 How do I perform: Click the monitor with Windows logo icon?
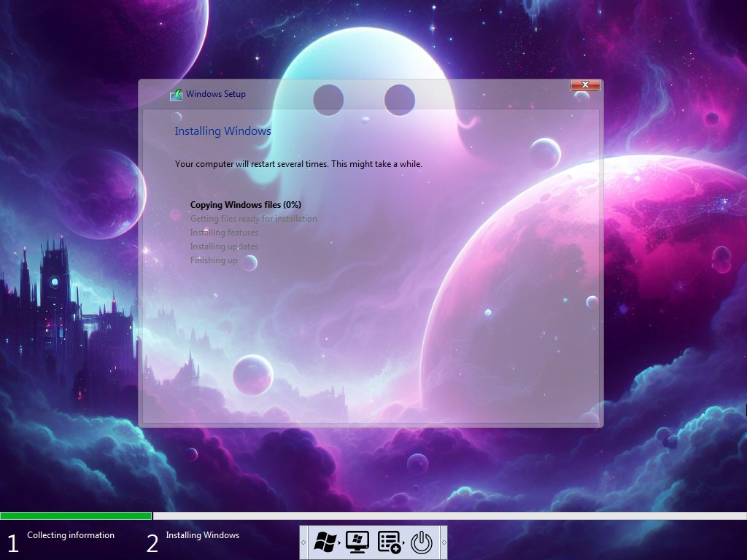coord(357,542)
